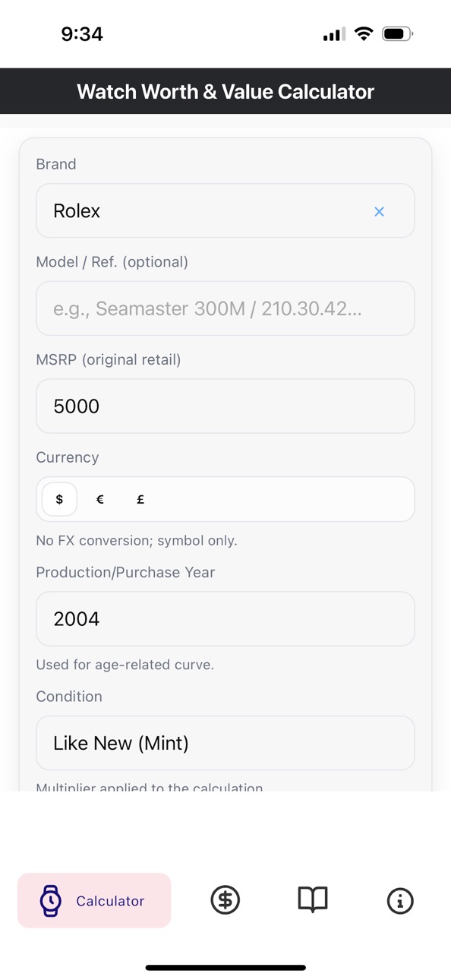Viewport: 451px width, 980px height.
Task: Edit the Production/Purchase Year field 2004
Action: [x=225, y=618]
